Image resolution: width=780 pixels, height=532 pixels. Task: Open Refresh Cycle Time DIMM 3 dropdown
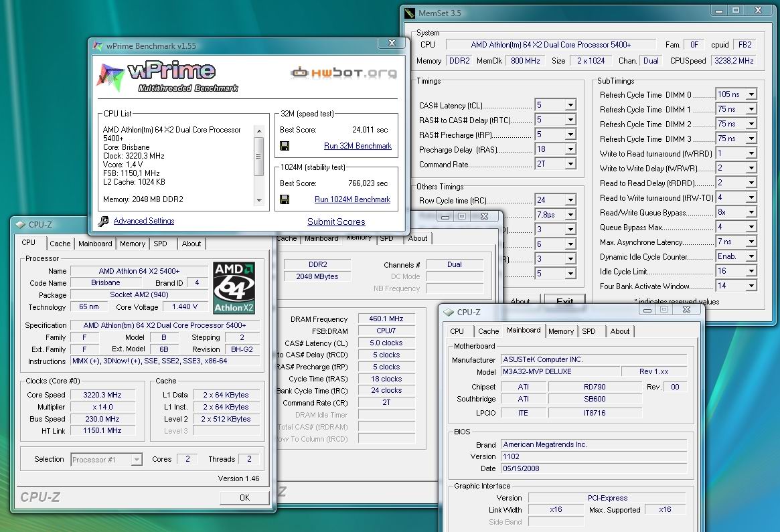click(x=751, y=139)
